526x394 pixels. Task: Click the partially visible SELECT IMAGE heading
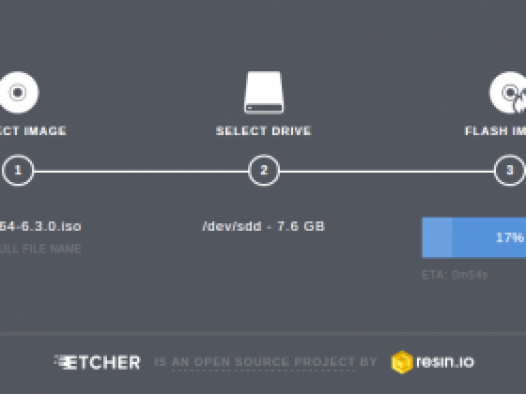click(x=33, y=130)
